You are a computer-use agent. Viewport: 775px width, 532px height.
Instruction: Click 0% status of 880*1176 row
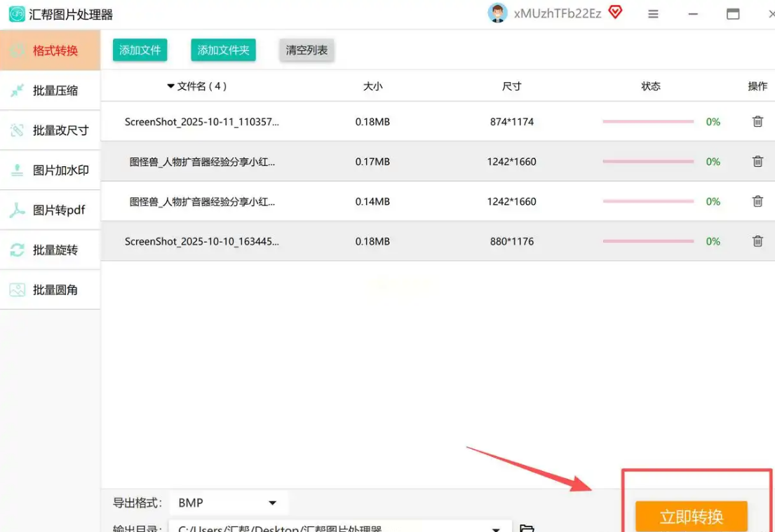(x=713, y=241)
